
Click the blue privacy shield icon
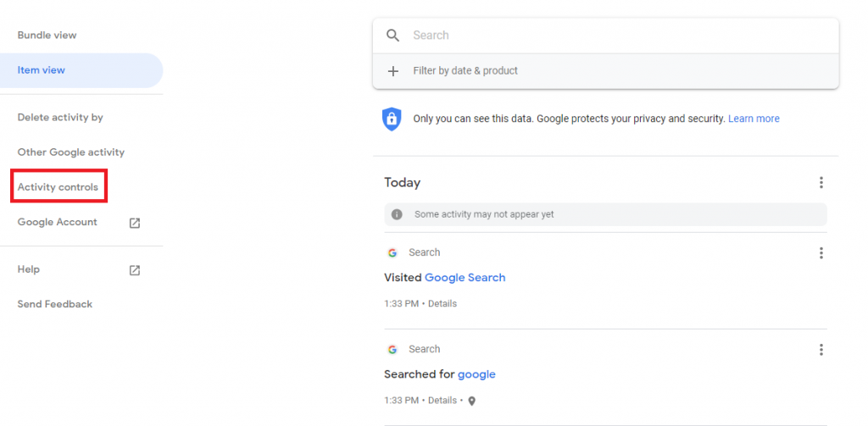point(392,119)
